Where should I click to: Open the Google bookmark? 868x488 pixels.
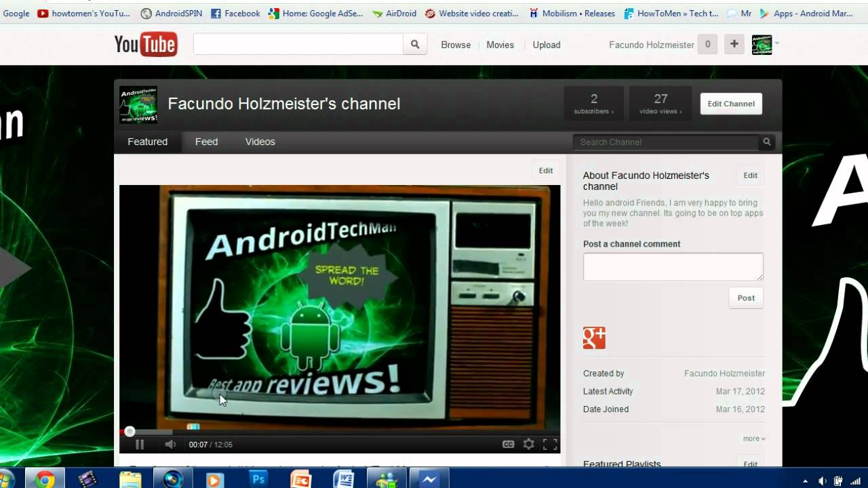click(x=15, y=14)
